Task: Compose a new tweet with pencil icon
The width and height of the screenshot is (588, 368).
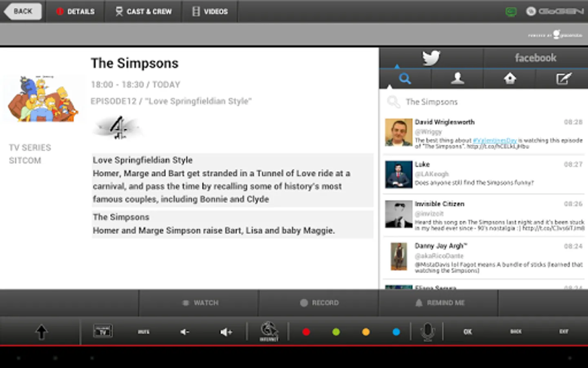Action: [563, 78]
